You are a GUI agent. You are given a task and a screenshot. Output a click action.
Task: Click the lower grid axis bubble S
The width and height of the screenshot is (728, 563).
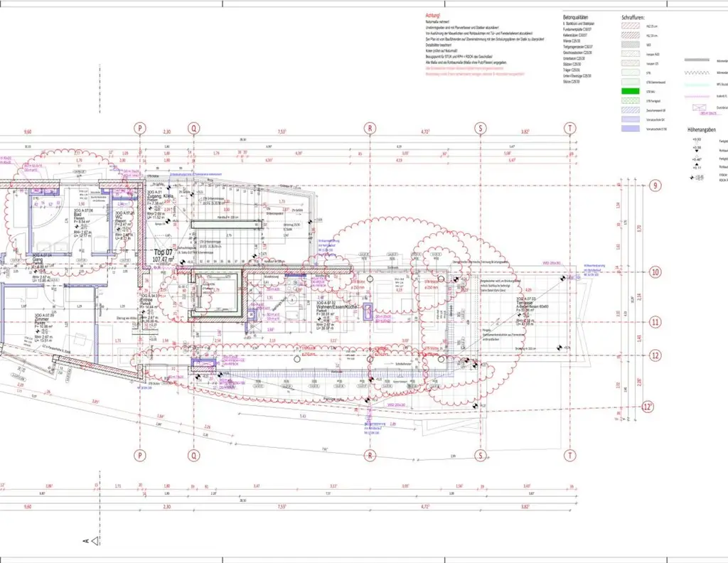coord(481,456)
